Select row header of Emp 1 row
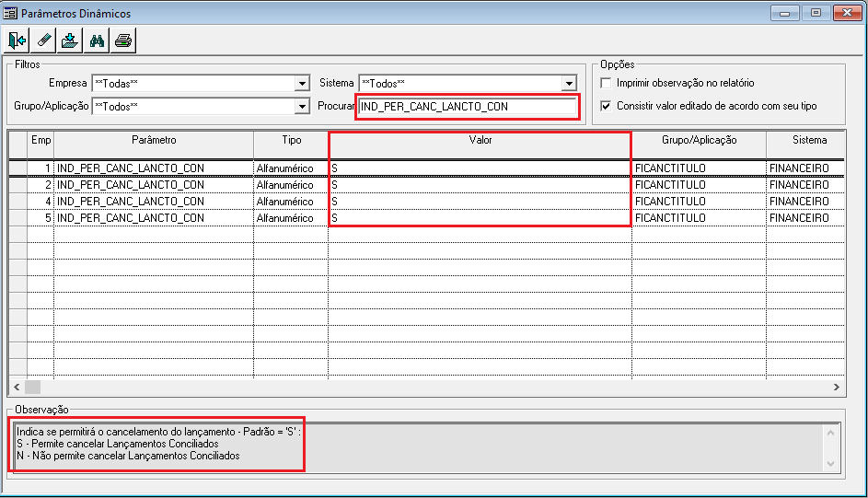 pyautogui.click(x=18, y=168)
